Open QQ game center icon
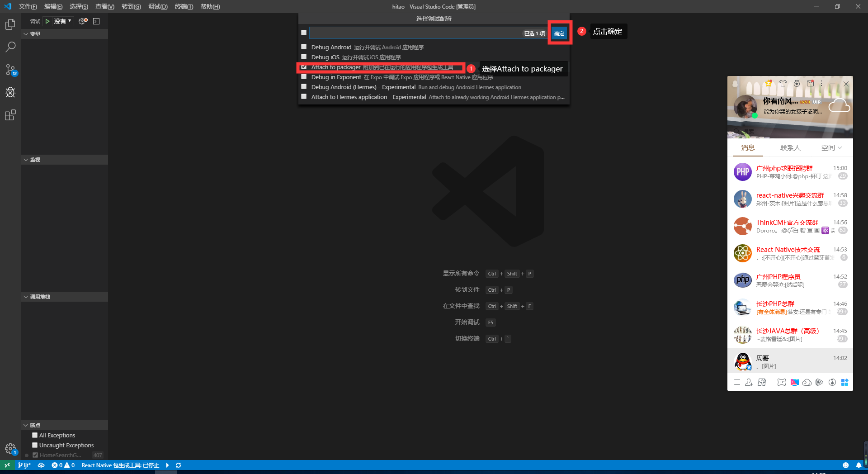 tap(781, 382)
